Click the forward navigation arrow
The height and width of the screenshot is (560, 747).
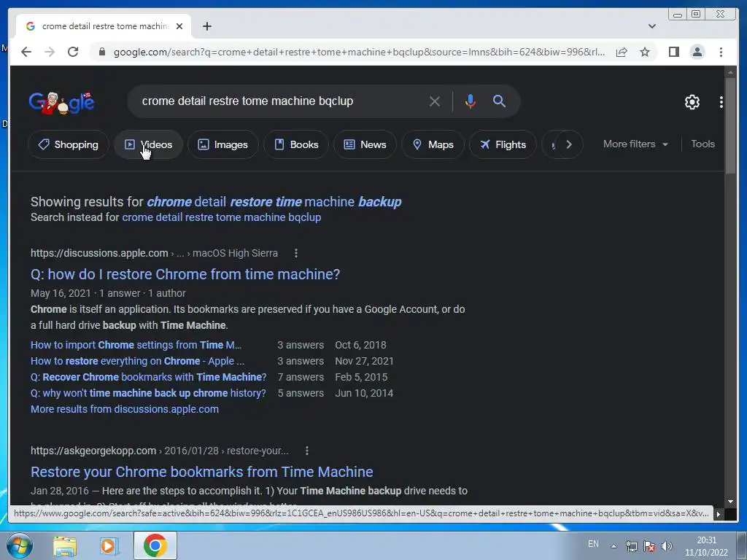click(x=50, y=52)
